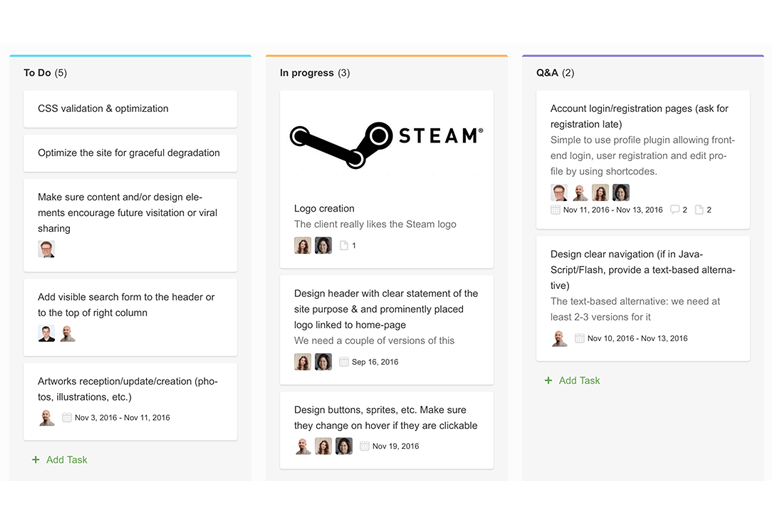Screen dimensions: 772x519
Task: Click description The client really likes the Steam logo
Action: [x=375, y=224]
